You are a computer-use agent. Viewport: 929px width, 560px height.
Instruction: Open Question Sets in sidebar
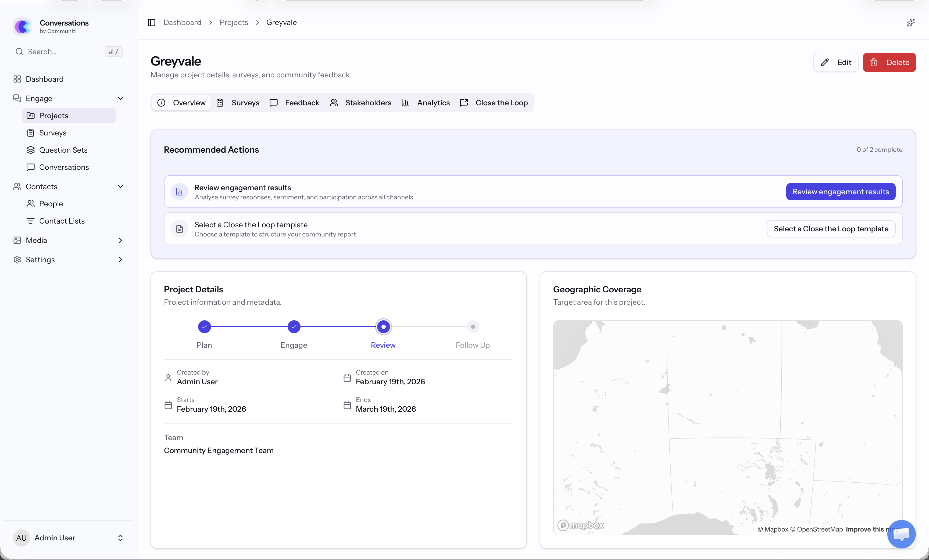63,150
